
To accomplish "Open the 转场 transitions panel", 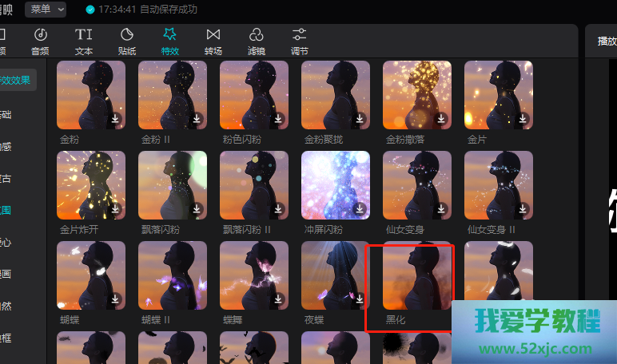I will [213, 41].
